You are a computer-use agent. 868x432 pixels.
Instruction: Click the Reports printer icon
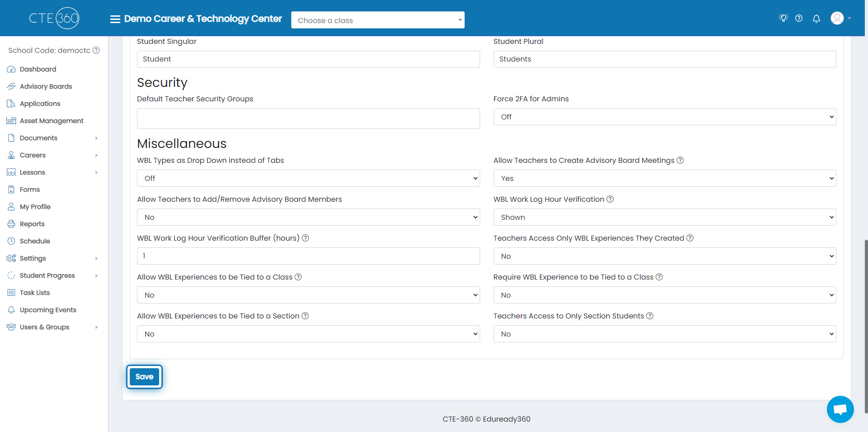point(11,224)
